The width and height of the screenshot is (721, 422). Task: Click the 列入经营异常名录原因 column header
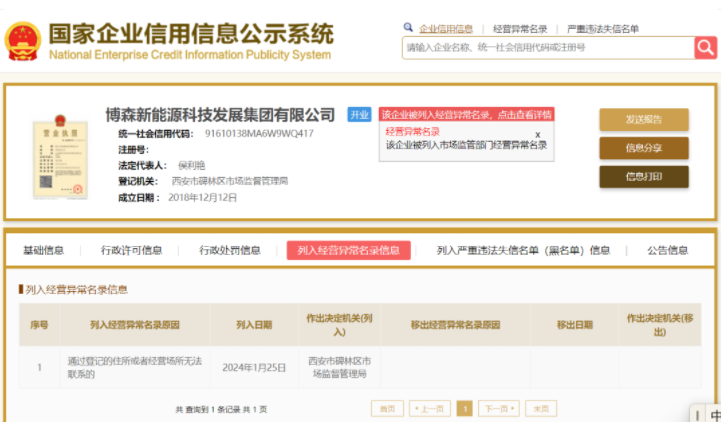click(x=135, y=325)
